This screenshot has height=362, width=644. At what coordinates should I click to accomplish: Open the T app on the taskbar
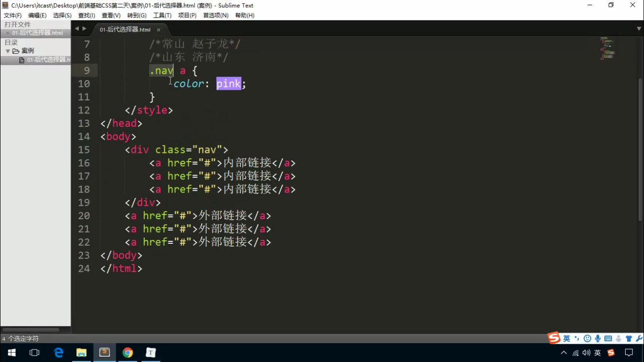coord(151,353)
